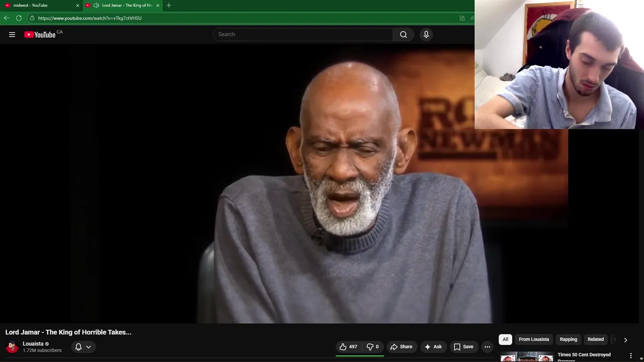Click the 1.72M subscribers text
This screenshot has height=362, width=644.
click(x=42, y=350)
